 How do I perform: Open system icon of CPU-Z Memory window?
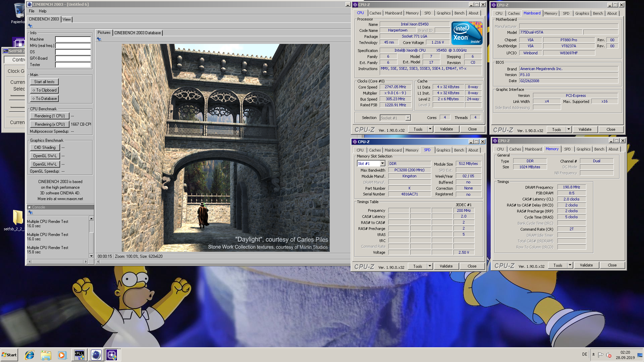pyautogui.click(x=495, y=141)
